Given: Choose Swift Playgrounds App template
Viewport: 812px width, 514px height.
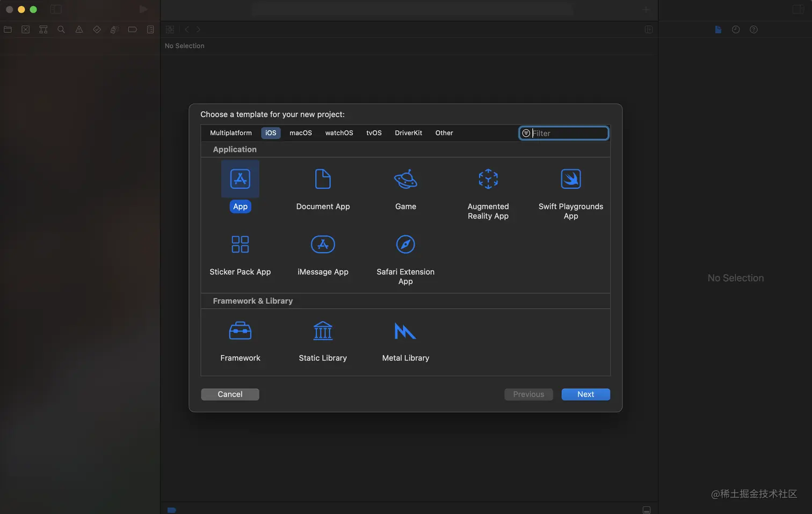Looking at the screenshot, I should 571,179.
